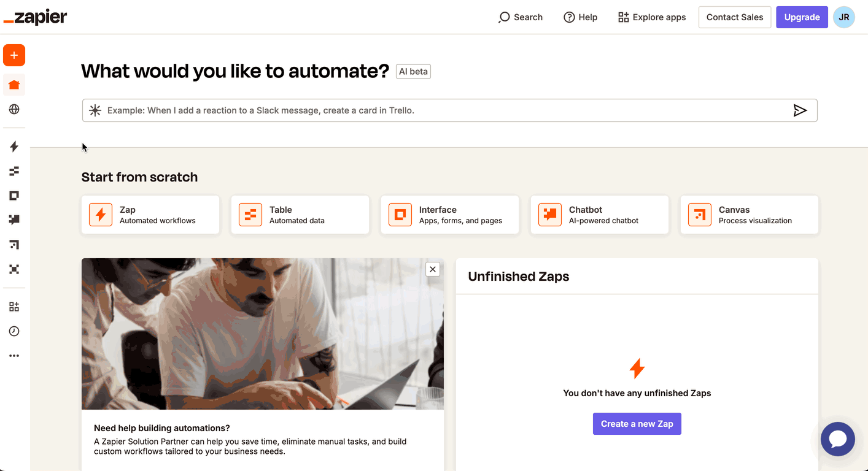Open Tables icon in left sidebar

click(14, 171)
